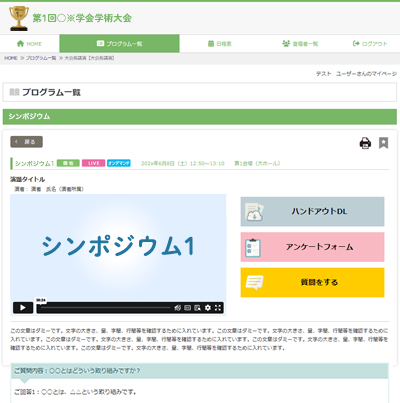Click the 第1回○※学会学術大会 site title
Screen dimensions: 400x403
[82, 18]
